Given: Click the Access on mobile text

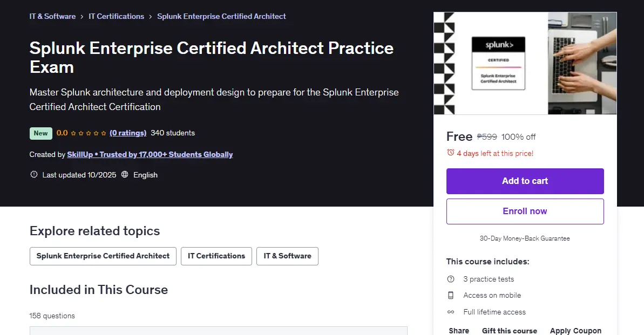Looking at the screenshot, I should point(492,296).
